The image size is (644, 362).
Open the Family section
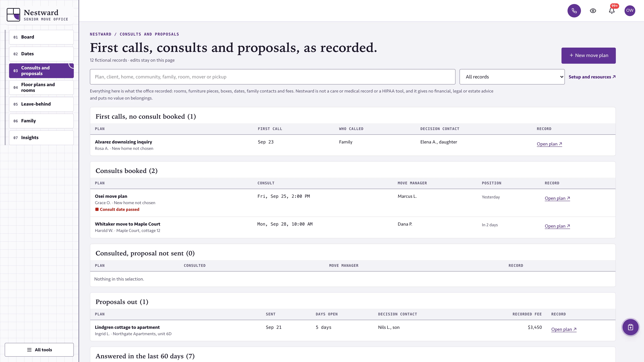coord(41,121)
